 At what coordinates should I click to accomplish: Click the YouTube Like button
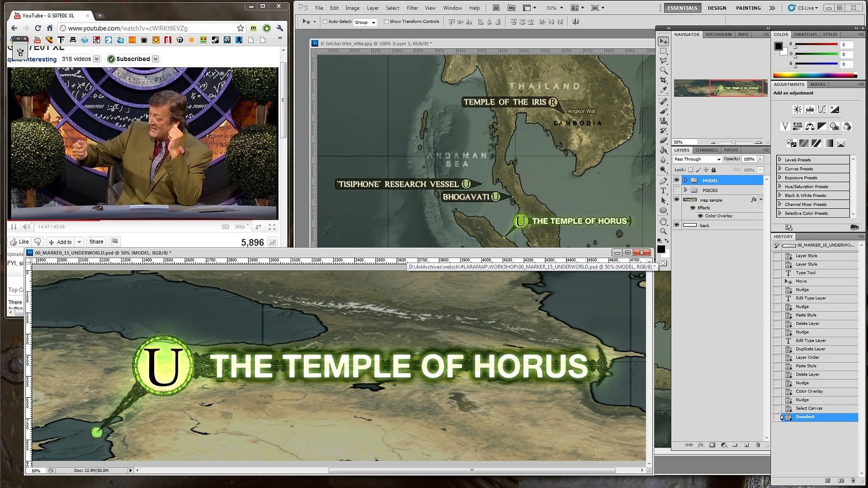pyautogui.click(x=19, y=242)
